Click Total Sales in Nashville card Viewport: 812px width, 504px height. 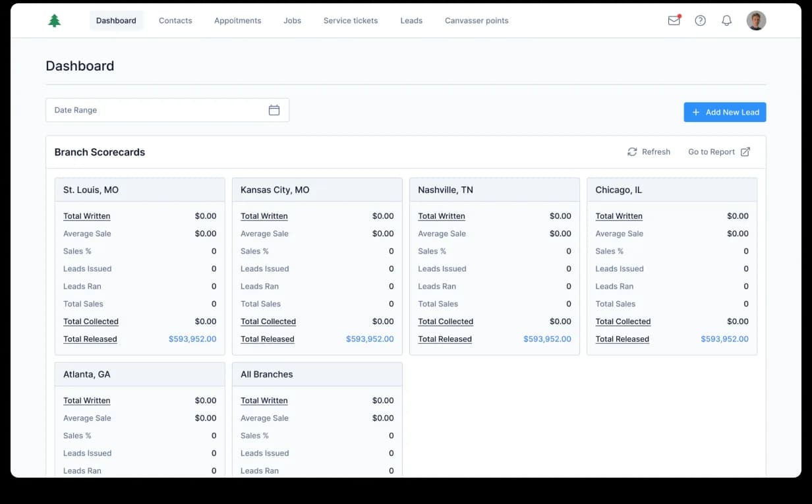pyautogui.click(x=438, y=304)
